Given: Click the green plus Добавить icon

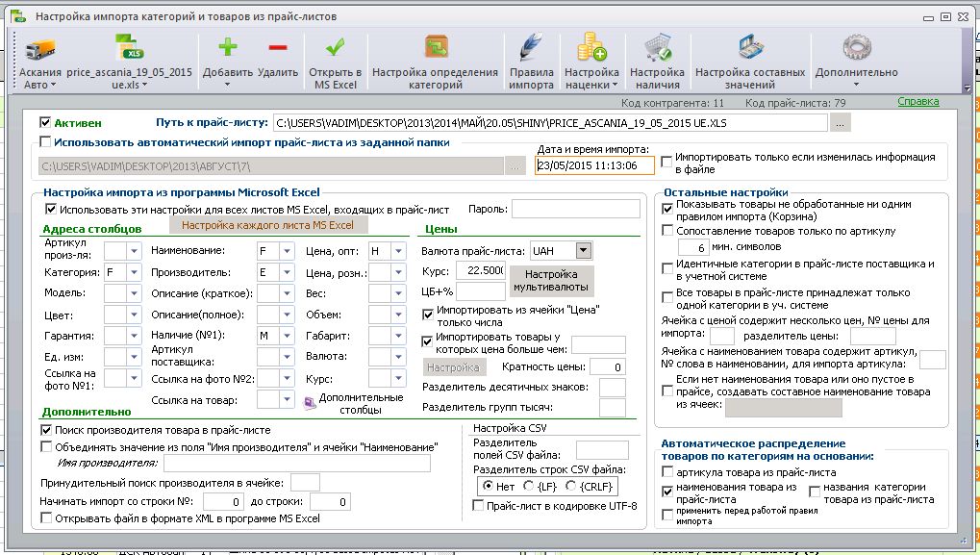Looking at the screenshot, I should tap(228, 47).
